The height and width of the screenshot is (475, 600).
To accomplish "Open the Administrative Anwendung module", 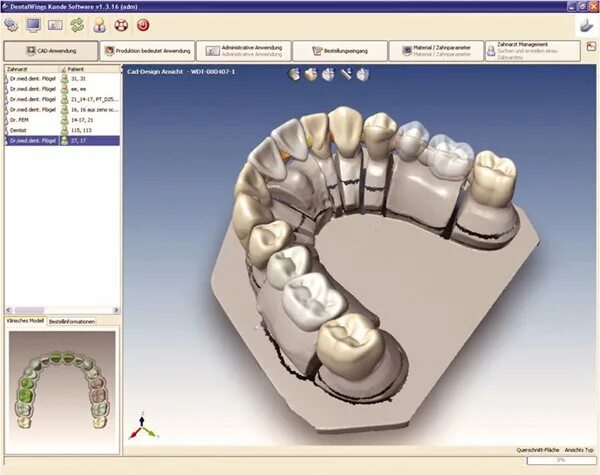I will coord(244,51).
